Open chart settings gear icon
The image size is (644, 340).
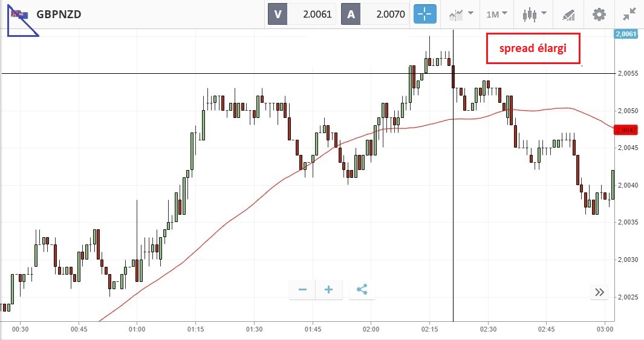click(x=599, y=14)
